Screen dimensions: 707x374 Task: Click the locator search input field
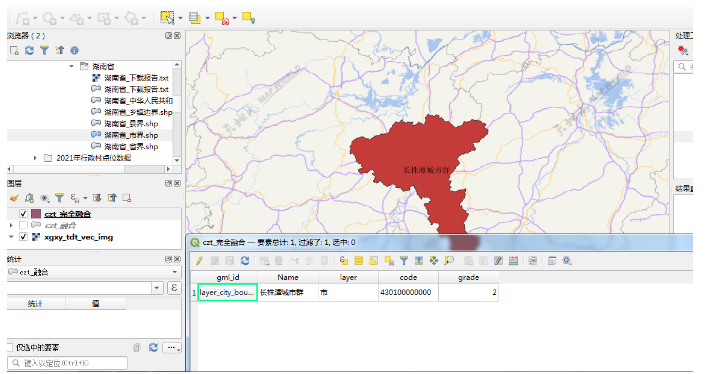pos(67,363)
